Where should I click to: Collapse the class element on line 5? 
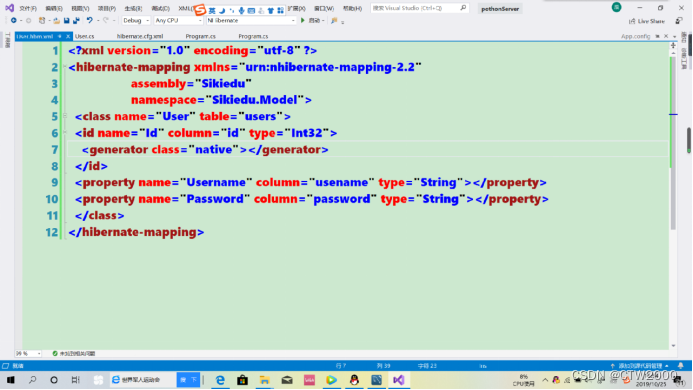(65, 116)
